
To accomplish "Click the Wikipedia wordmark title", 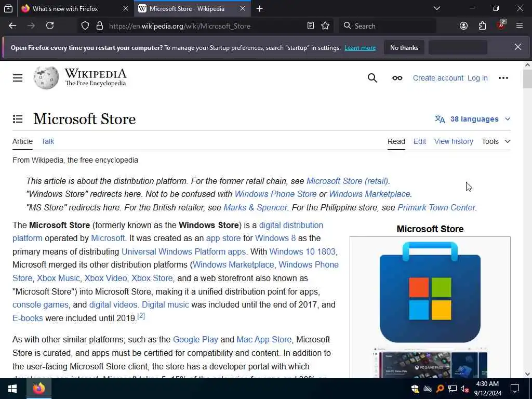I will [96, 73].
